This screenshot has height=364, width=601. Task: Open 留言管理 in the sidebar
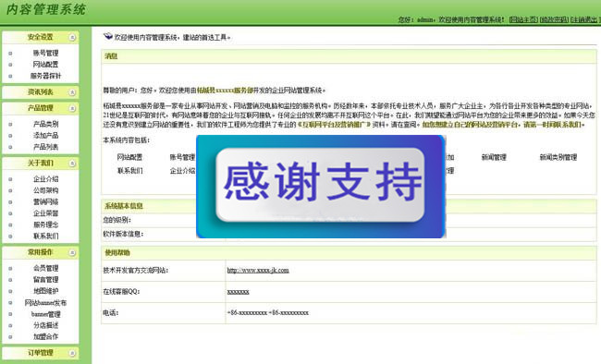pyautogui.click(x=45, y=280)
